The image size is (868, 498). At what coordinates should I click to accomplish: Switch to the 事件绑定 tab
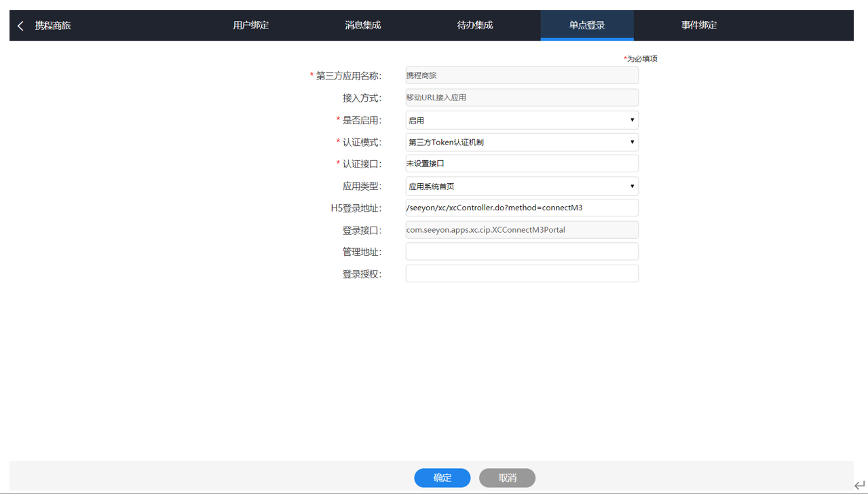(x=699, y=26)
